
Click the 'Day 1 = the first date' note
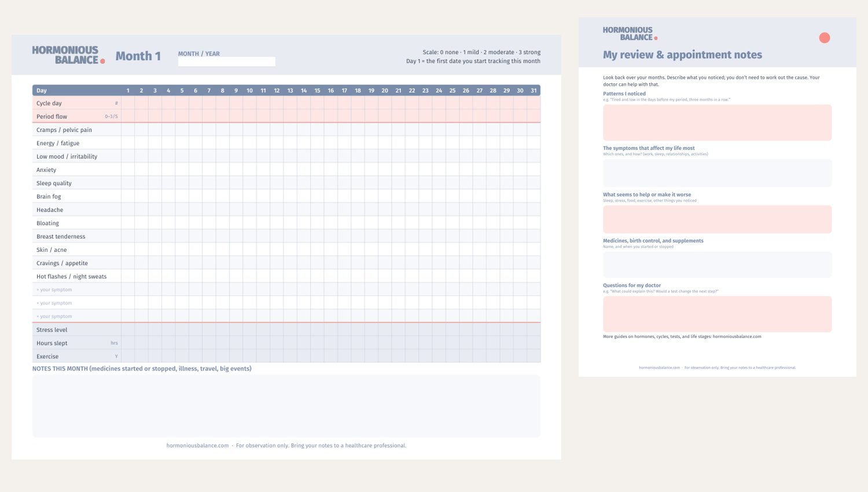point(473,61)
